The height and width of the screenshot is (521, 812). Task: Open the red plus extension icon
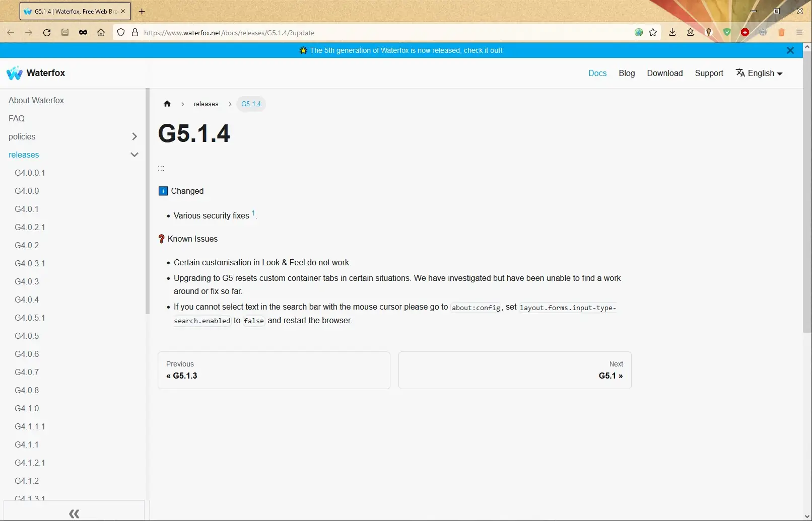point(745,33)
